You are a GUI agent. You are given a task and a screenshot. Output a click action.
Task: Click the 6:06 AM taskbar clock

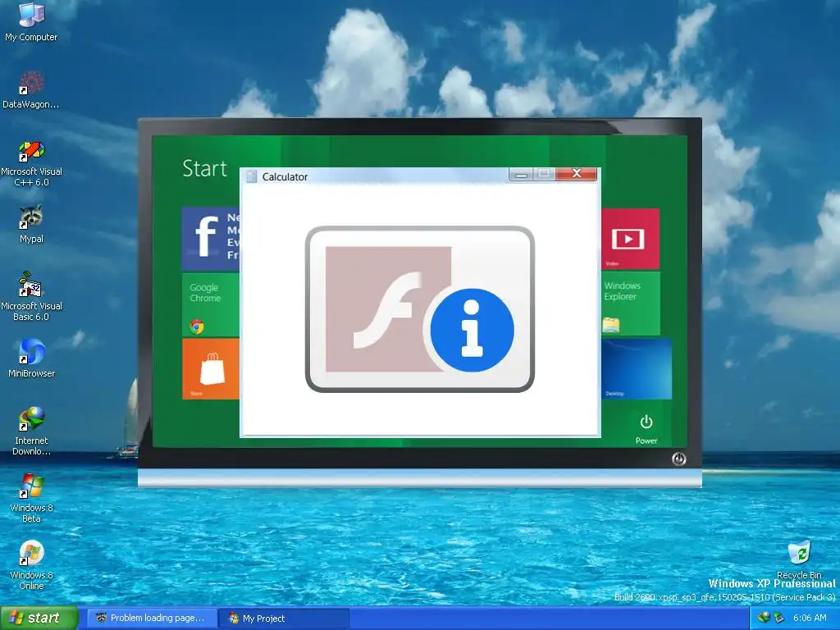tap(810, 618)
